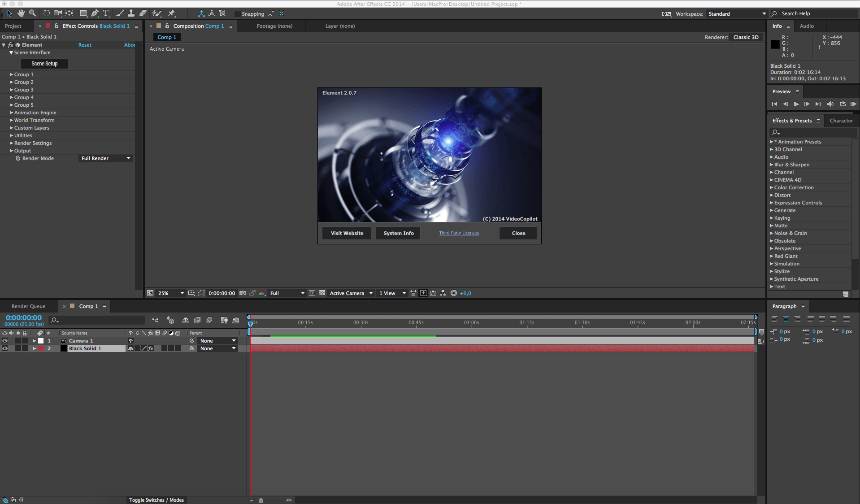Toggle 3D layer switch for Black Solid 1

178,348
